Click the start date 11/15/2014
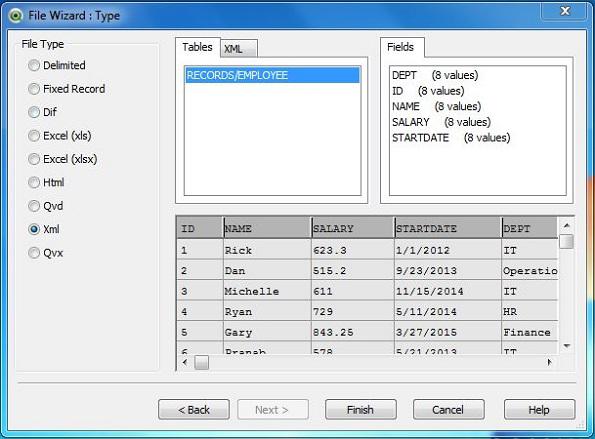Viewport: 595px width, 439px height. 448,291
